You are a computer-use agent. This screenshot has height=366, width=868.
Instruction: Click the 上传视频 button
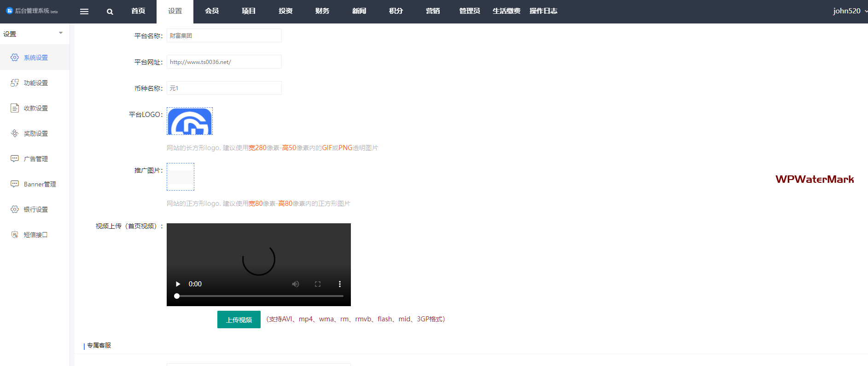239,320
